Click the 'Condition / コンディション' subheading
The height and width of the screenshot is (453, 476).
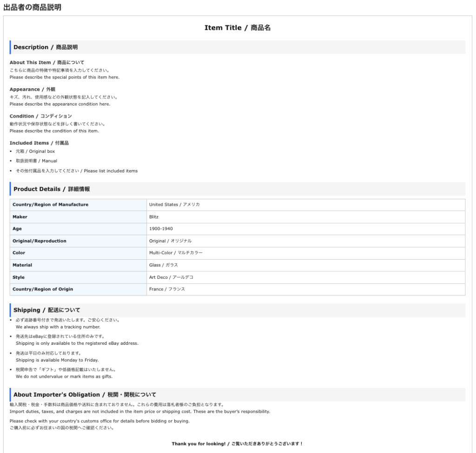pos(40,116)
